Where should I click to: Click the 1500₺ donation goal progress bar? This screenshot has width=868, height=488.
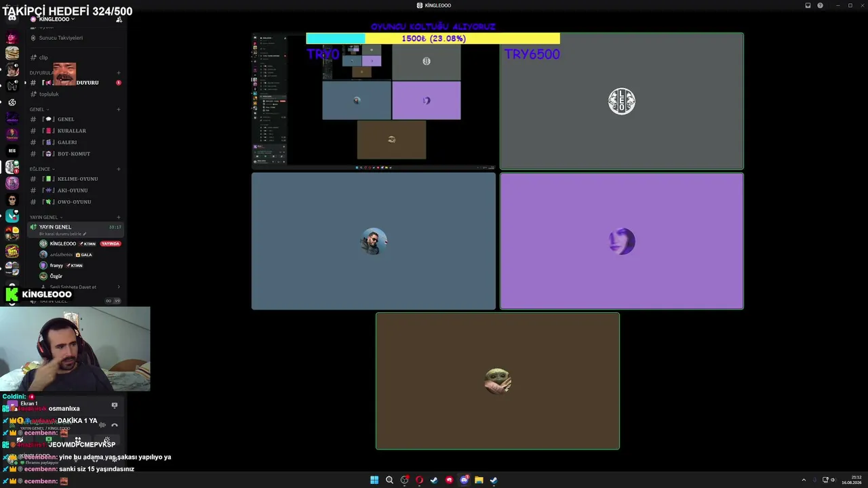(433, 39)
